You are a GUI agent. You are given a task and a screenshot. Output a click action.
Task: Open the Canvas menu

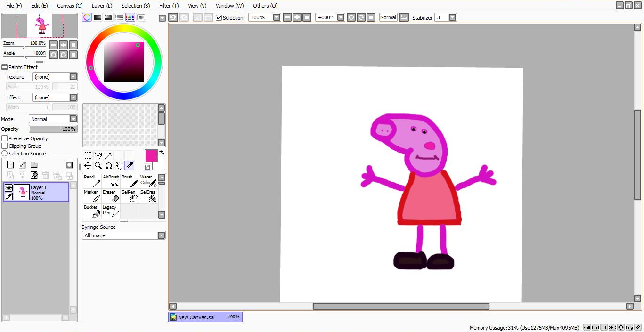[70, 6]
